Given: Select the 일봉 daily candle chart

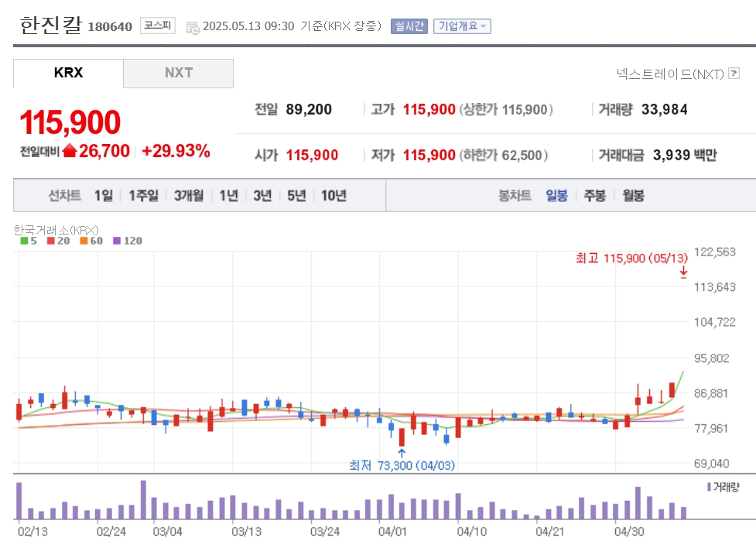Looking at the screenshot, I should coord(556,196).
